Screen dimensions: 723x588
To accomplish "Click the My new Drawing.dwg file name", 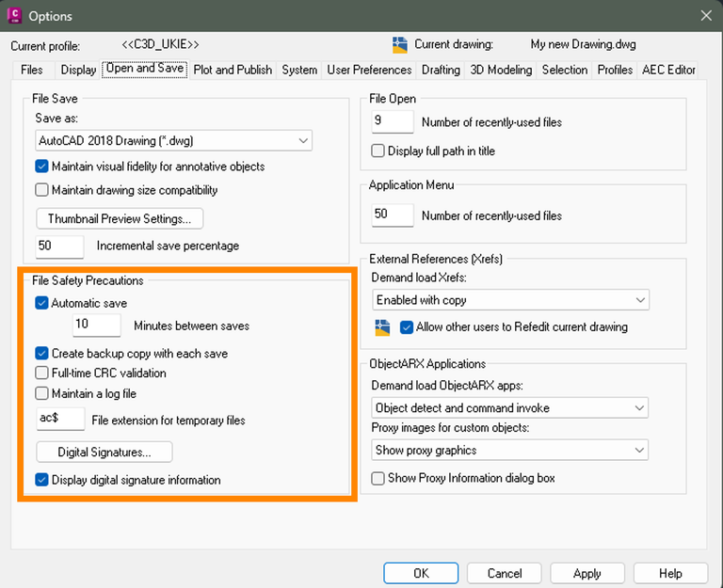I will pyautogui.click(x=584, y=44).
